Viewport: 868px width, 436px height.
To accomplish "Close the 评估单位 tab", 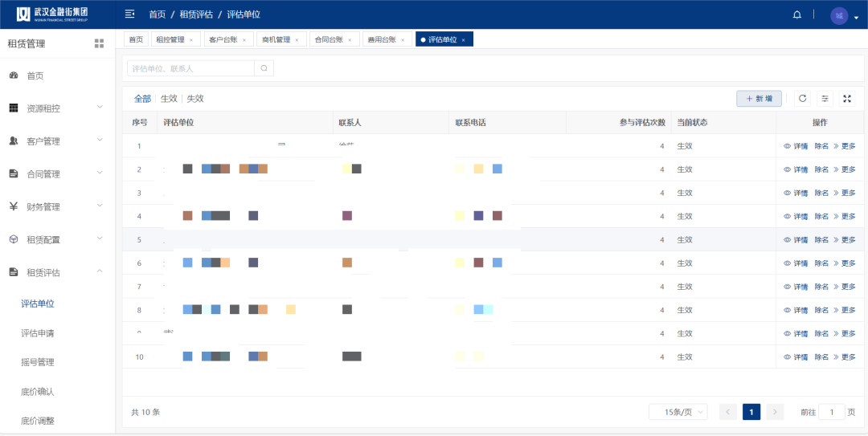I will [x=464, y=40].
